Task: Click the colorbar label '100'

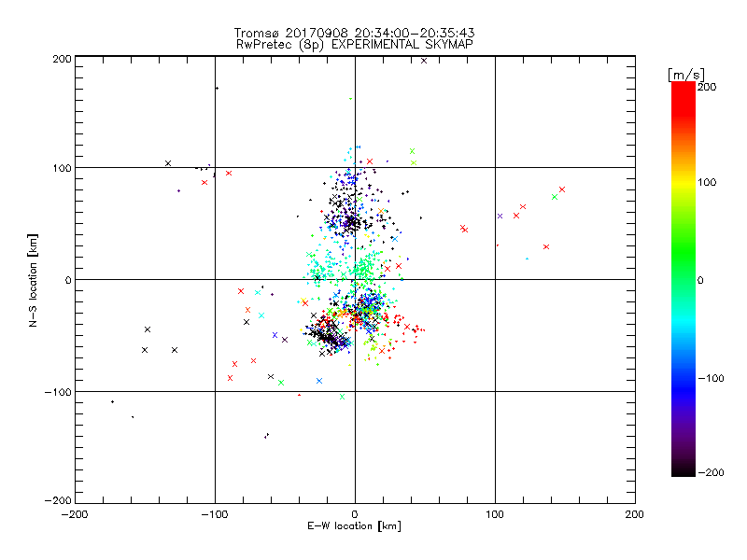Action: (707, 182)
